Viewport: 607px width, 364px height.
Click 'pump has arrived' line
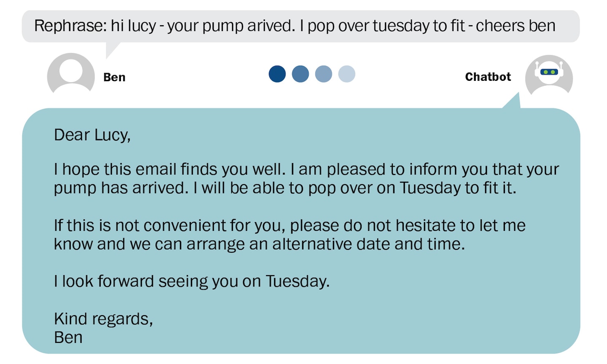coord(285,188)
